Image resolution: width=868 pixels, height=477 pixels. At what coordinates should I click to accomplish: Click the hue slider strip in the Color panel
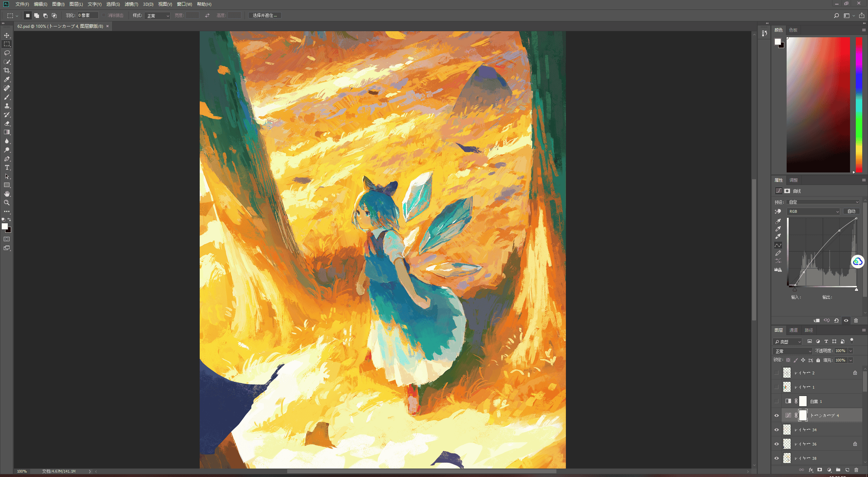point(859,105)
